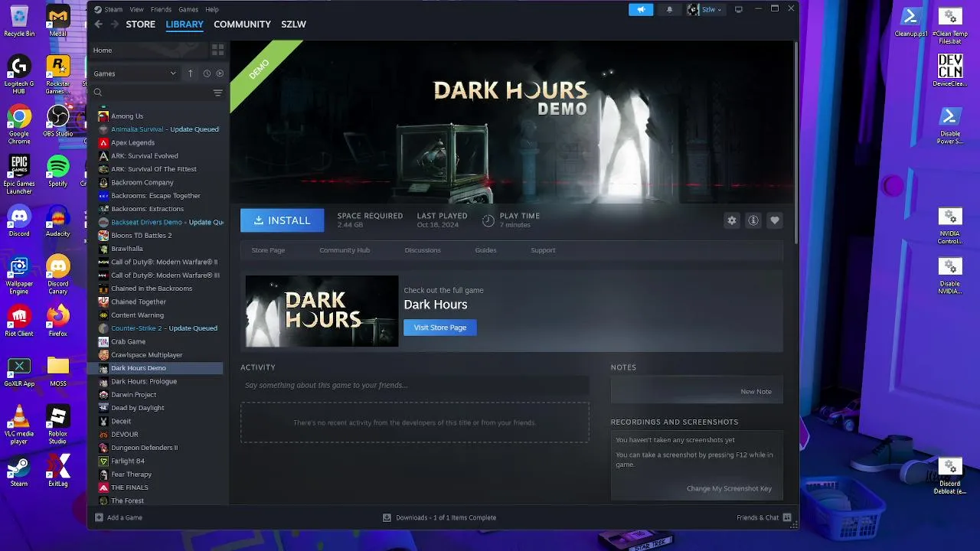Click Change My Screenshot Key
Image resolution: width=980 pixels, height=551 pixels.
[729, 488]
